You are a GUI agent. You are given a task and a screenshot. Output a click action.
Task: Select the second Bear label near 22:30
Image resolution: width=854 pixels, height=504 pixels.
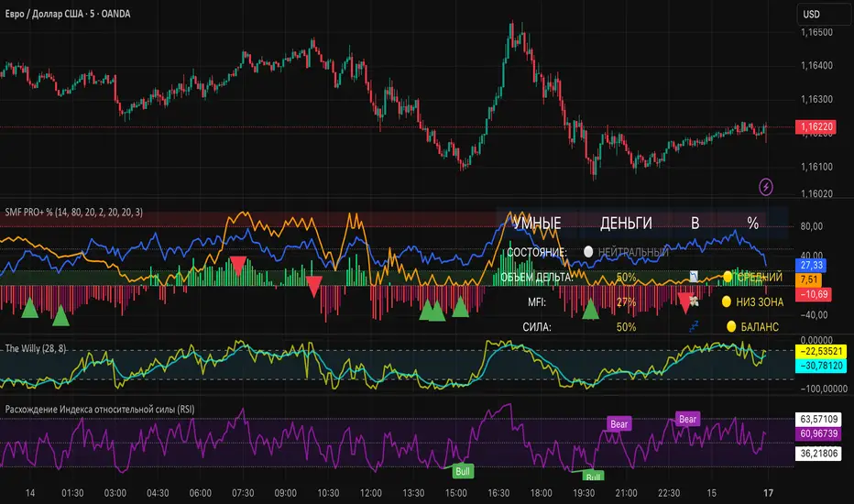pos(687,419)
